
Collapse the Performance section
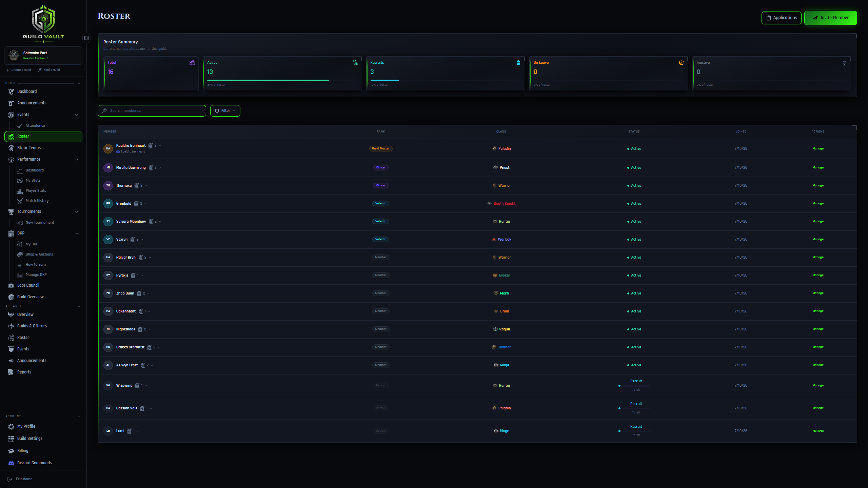coord(77,160)
